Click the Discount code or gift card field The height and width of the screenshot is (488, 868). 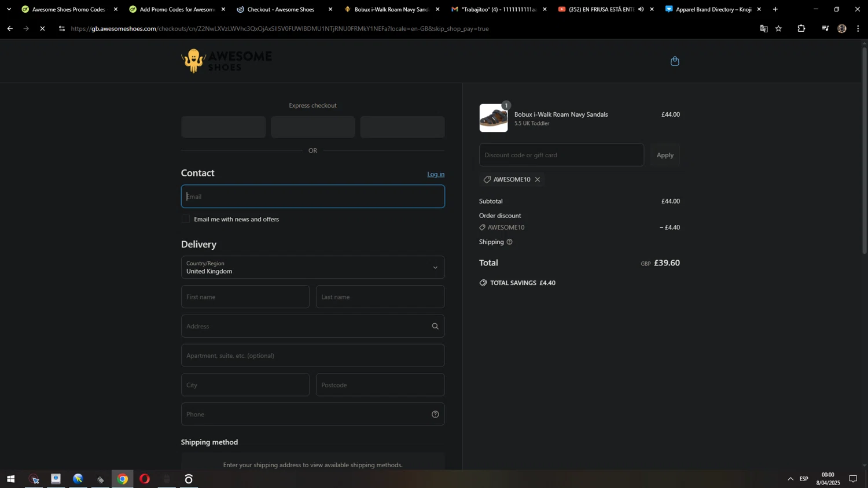click(x=561, y=156)
